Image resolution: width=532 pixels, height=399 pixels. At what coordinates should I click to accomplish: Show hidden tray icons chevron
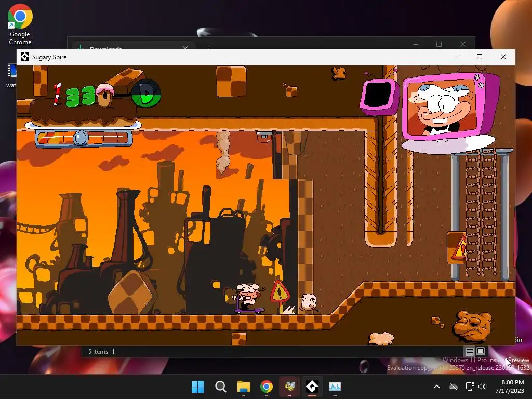click(x=437, y=387)
